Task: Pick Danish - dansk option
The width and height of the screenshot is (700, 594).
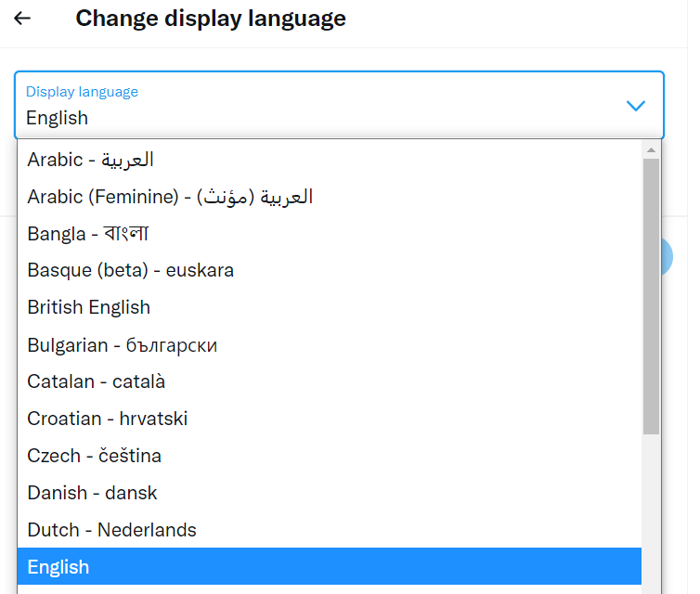Action: [330, 493]
